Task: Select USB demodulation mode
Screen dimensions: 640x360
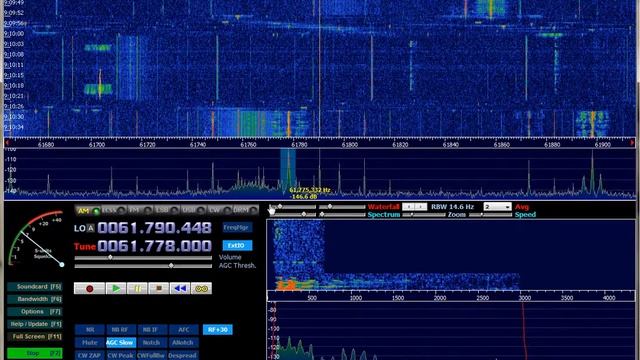Action: pyautogui.click(x=193, y=211)
